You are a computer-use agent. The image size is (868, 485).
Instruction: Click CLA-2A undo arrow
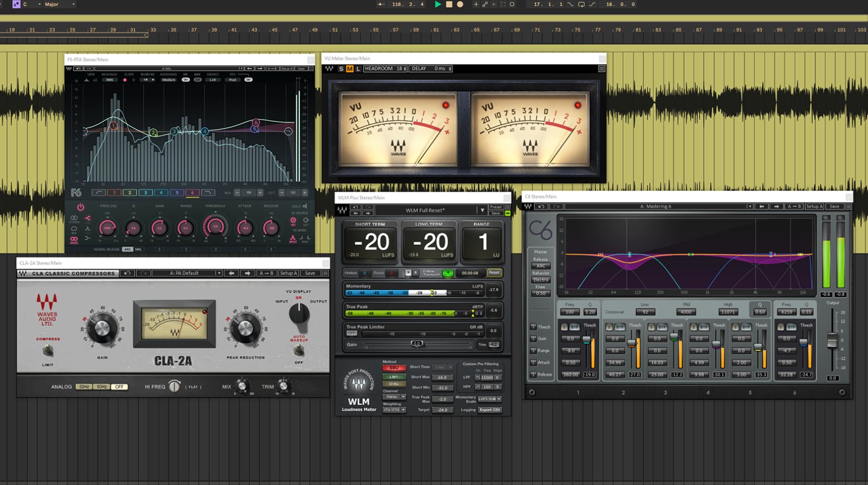[127, 273]
